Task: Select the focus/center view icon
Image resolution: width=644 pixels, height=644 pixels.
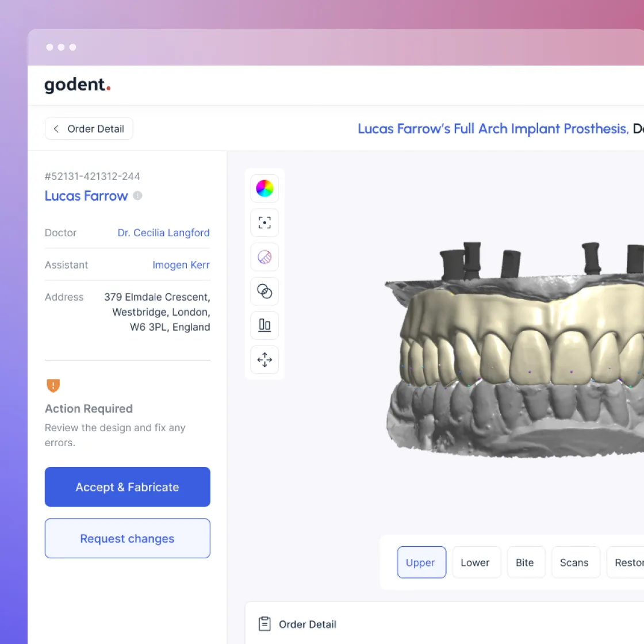Action: coord(264,223)
